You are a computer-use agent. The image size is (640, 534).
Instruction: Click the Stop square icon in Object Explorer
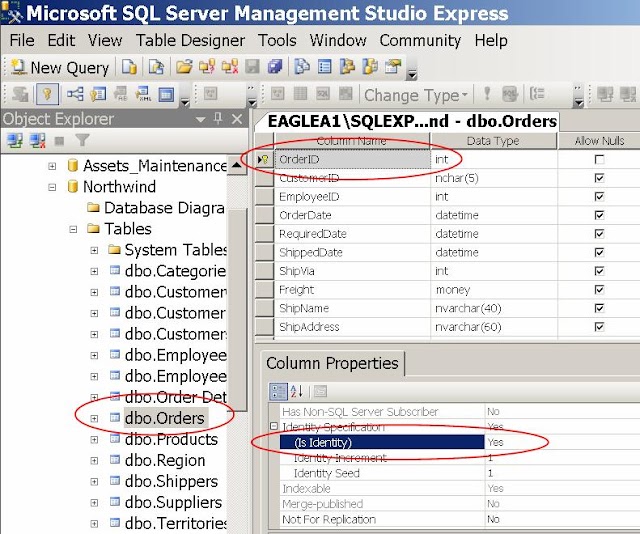coord(59,141)
